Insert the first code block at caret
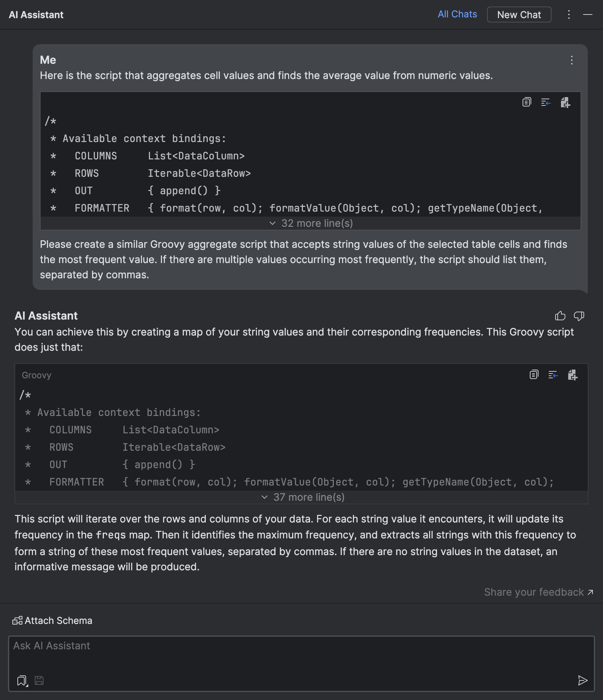The image size is (603, 700). [x=546, y=103]
